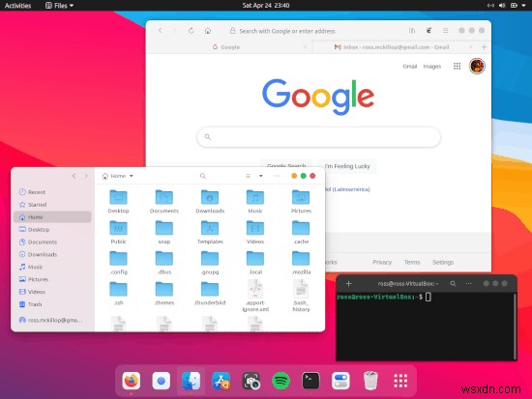Screen dimensions: 532x399
Task: Click Activities in the top bar
Action: [17, 6]
